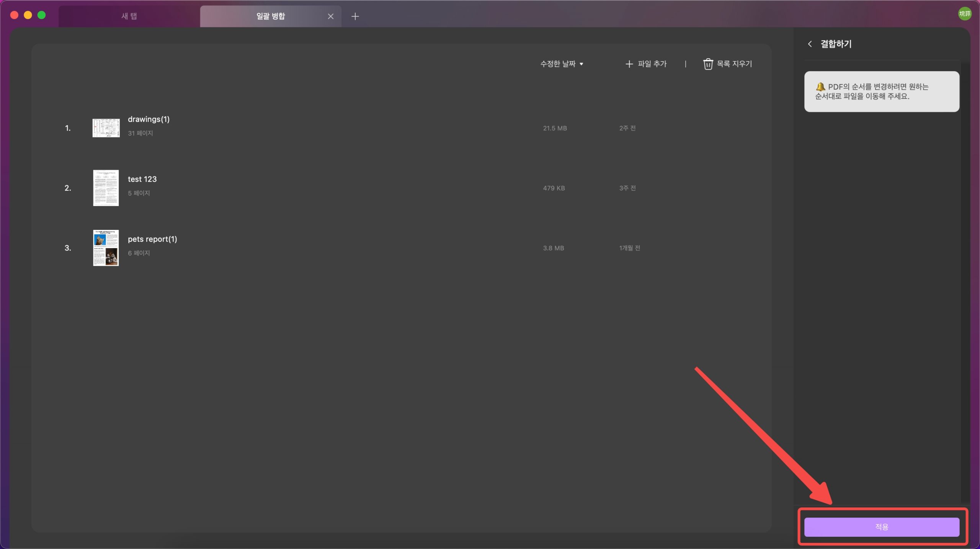
Task: Open the green user avatar icon
Action: click(964, 14)
